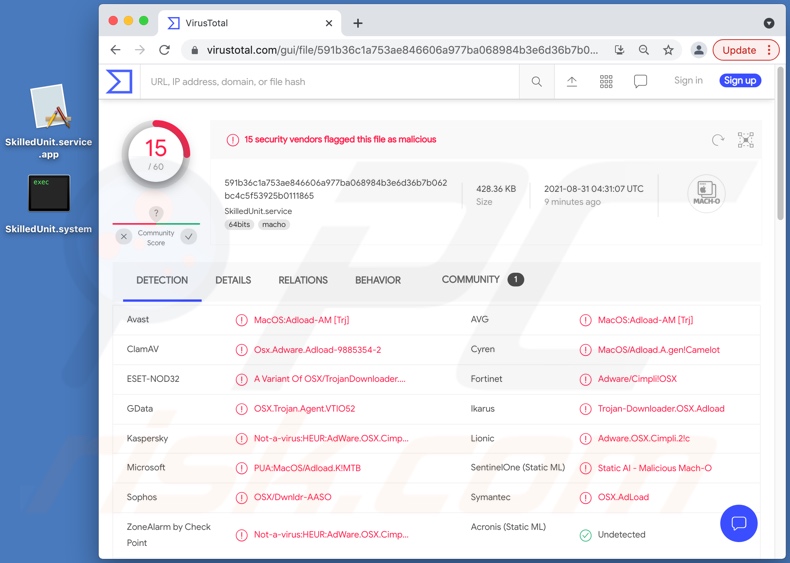790x563 pixels.
Task: Click Cyren result MacOS/Adload.A.gen!Camelot
Action: tap(659, 350)
